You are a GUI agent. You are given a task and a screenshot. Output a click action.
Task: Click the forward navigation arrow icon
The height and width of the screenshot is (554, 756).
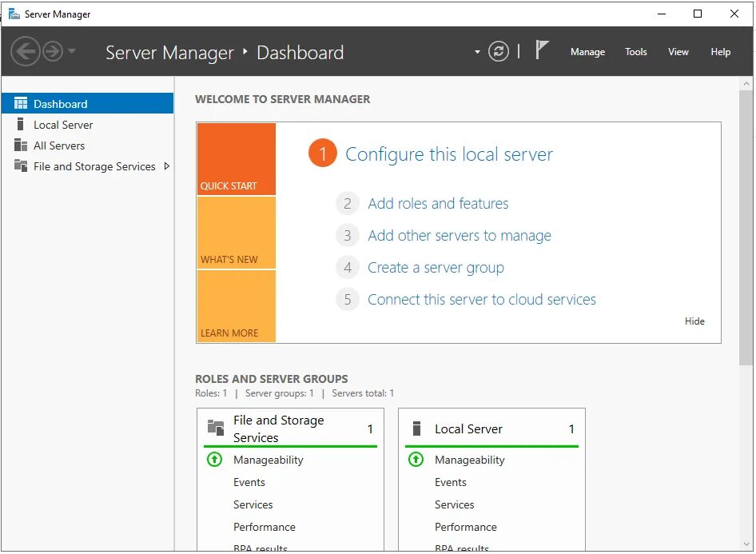(53, 52)
